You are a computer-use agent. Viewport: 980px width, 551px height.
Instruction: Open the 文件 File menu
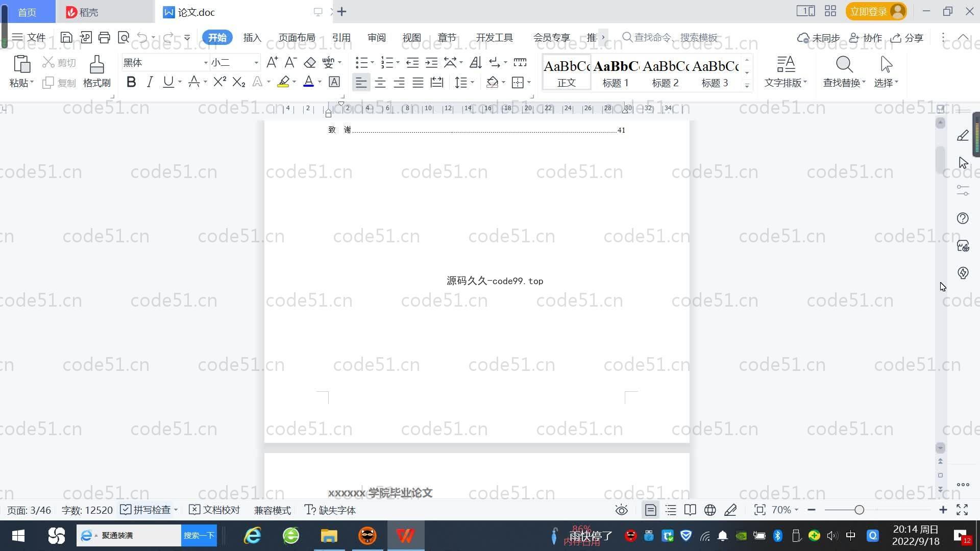point(29,37)
